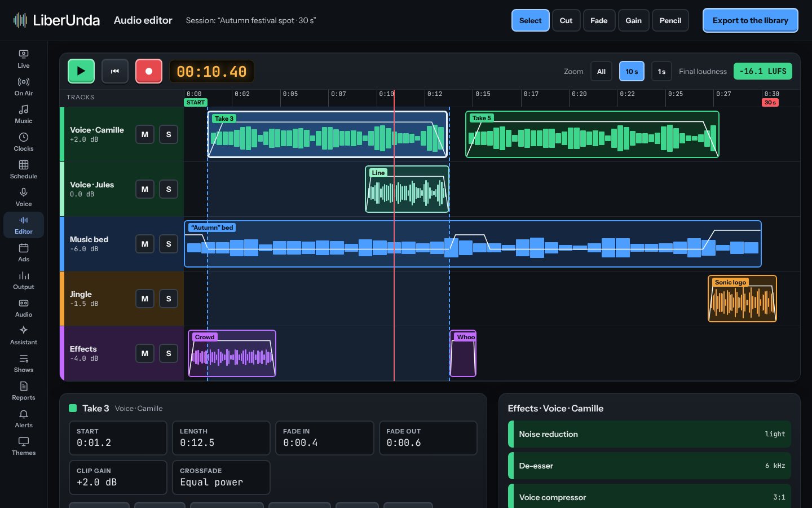Open Alerts in the sidebar
This screenshot has width=812, height=508.
tap(24, 418)
